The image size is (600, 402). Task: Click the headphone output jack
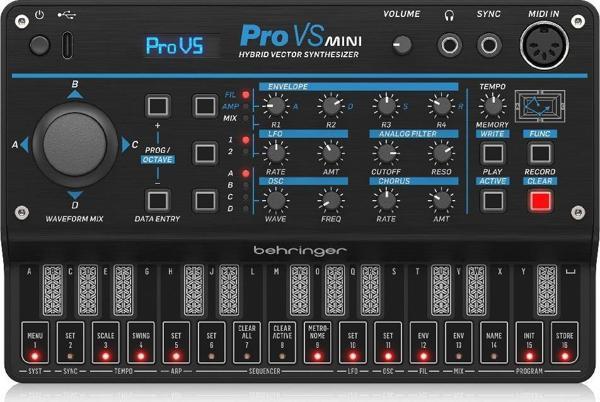pos(450,46)
